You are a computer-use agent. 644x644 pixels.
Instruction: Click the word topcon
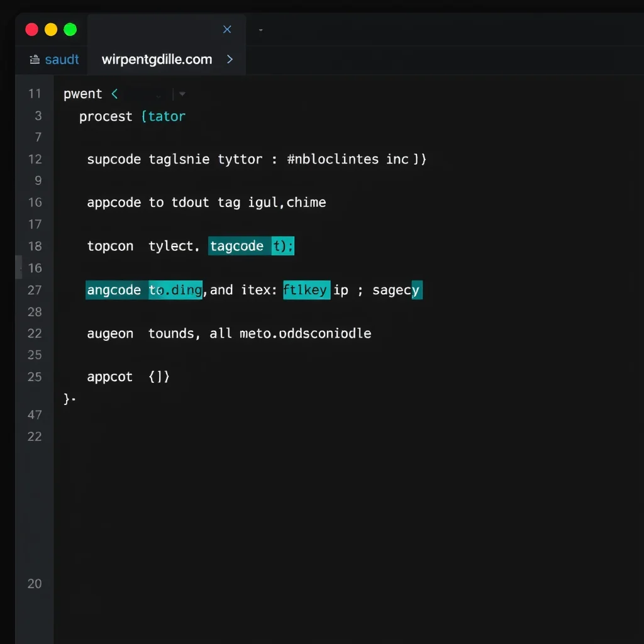(110, 246)
